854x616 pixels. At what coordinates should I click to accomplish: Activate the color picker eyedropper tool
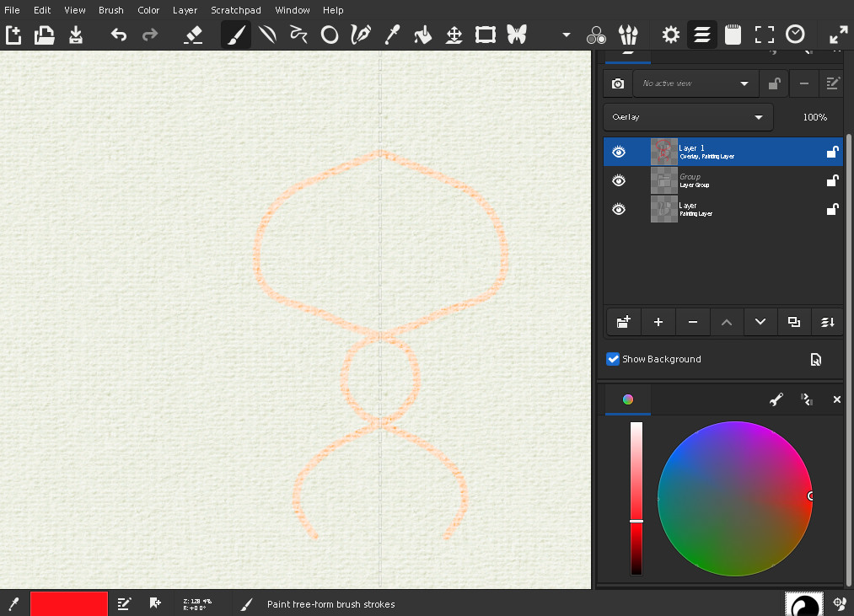click(x=392, y=35)
